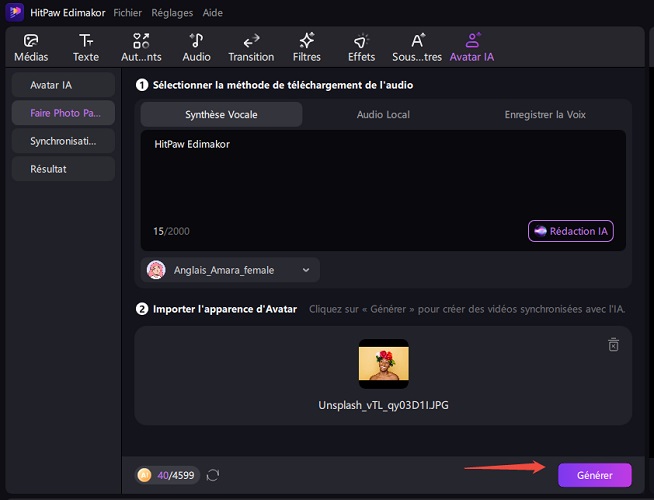
Task: Open the Fichier menu
Action: coord(128,13)
